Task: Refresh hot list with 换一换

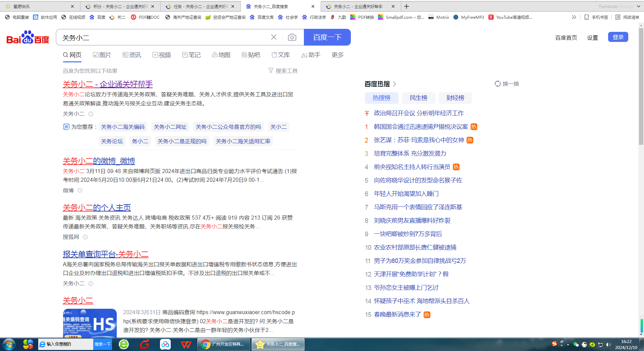Action: pos(507,84)
